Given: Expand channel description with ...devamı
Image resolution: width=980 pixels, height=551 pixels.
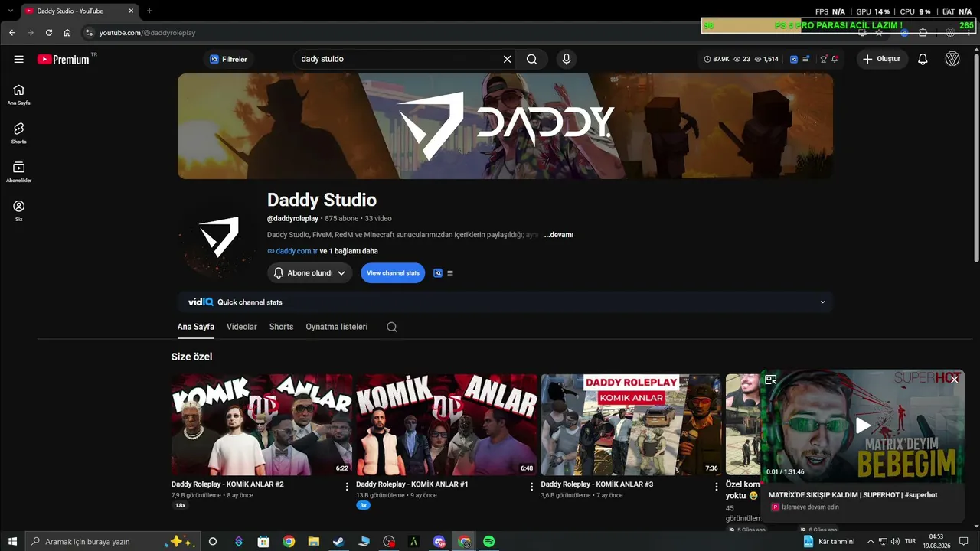Looking at the screenshot, I should point(559,235).
